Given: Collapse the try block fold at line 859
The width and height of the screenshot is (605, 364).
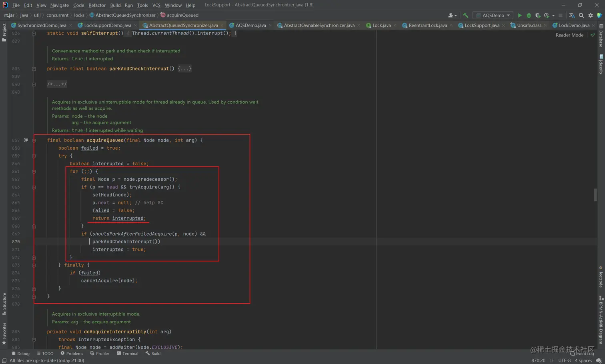Looking at the screenshot, I should click(x=34, y=156).
